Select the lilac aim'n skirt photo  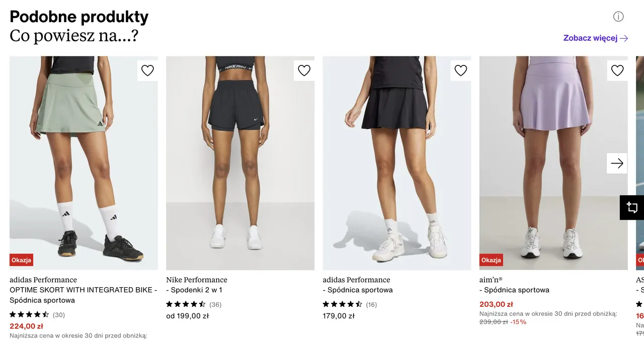tap(548, 166)
